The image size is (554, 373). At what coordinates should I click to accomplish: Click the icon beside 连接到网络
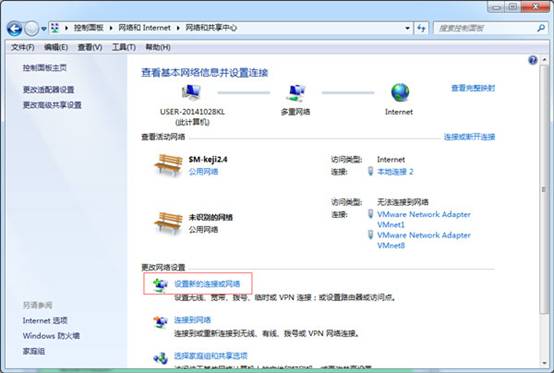(x=160, y=321)
